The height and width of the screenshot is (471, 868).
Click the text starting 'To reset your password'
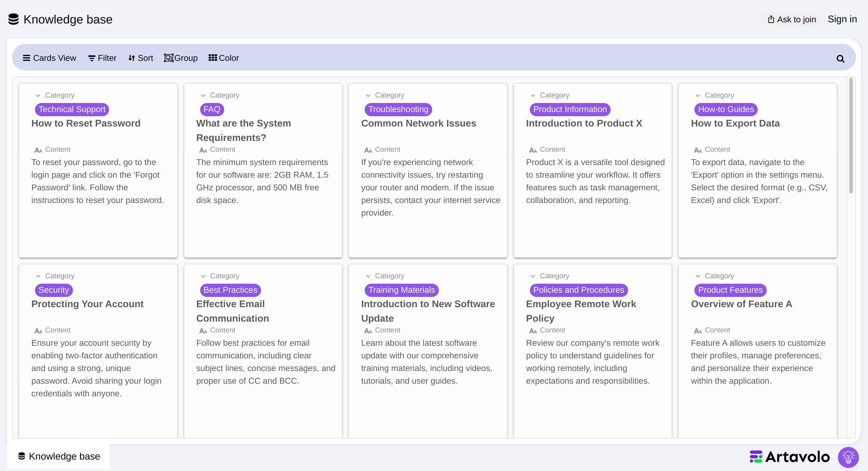pos(97,181)
